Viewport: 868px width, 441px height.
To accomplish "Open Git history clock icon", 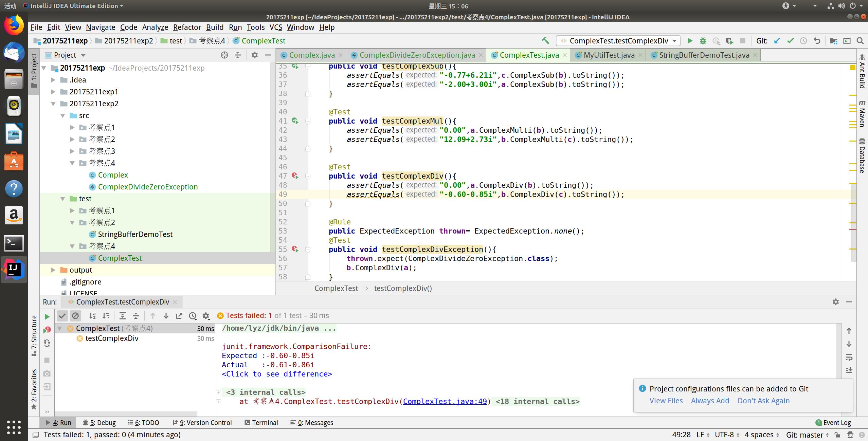I will coord(803,41).
